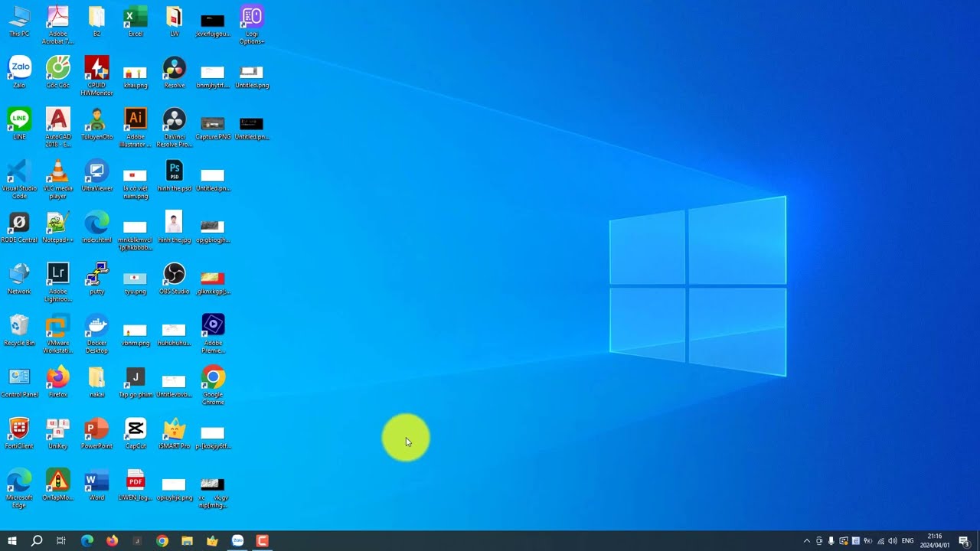The image size is (980, 551).
Task: Select the Notepad++ desktop shortcut
Action: pos(58,227)
